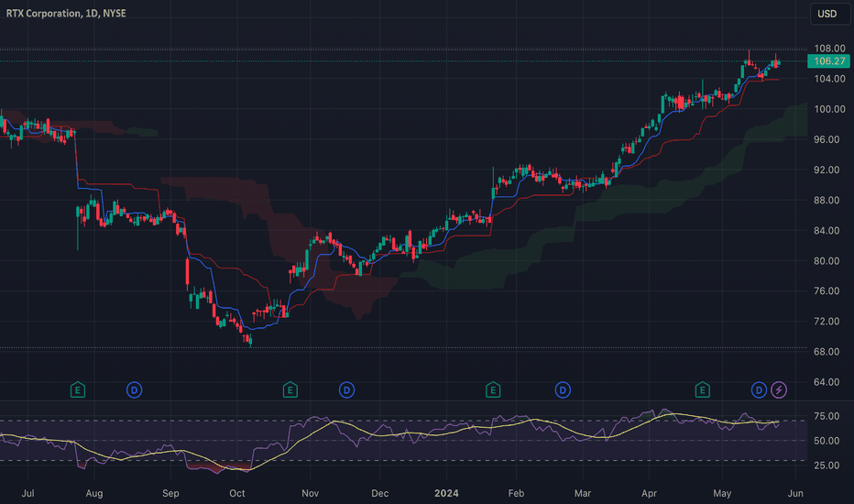Select the May label on time axis

[x=722, y=493]
